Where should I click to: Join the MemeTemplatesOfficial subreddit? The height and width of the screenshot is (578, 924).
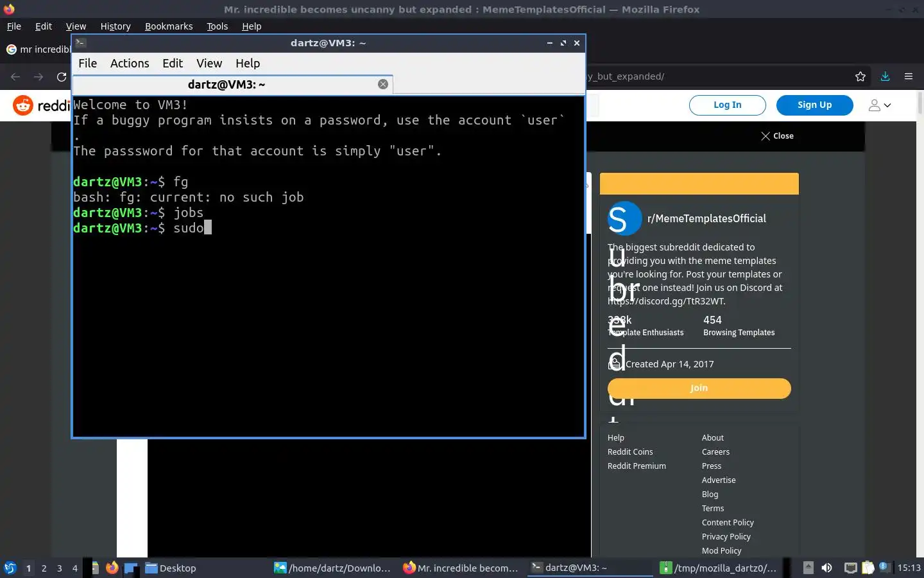pos(699,388)
